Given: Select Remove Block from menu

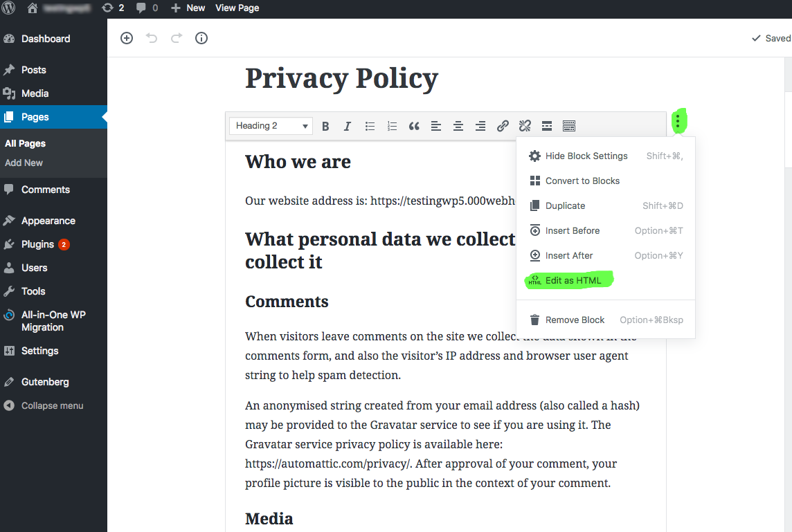Looking at the screenshot, I should [575, 320].
